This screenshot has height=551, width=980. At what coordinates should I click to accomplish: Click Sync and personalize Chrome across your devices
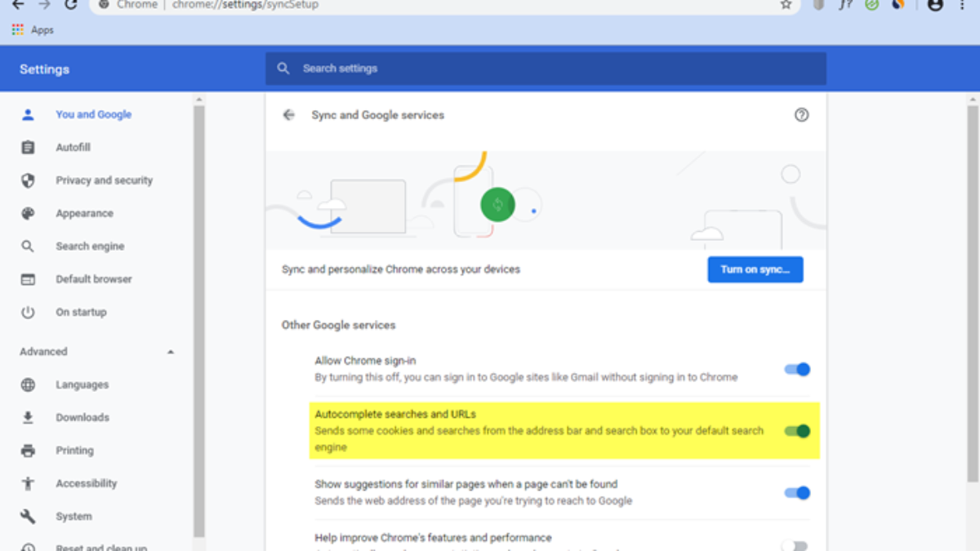point(401,269)
